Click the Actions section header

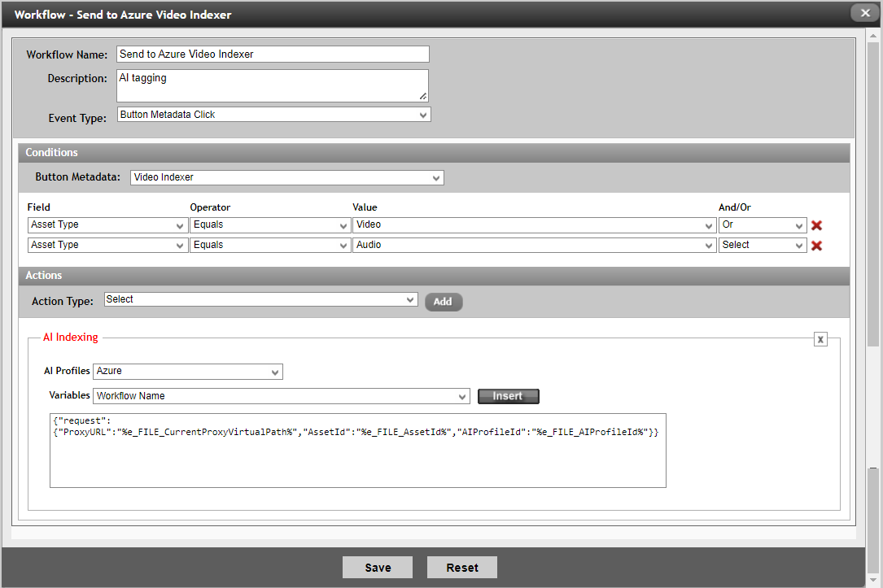point(434,276)
